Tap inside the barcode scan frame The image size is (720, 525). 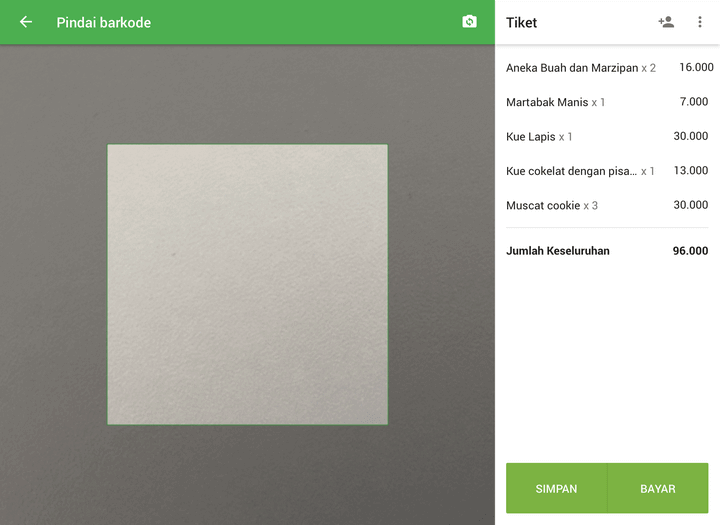pos(247,285)
